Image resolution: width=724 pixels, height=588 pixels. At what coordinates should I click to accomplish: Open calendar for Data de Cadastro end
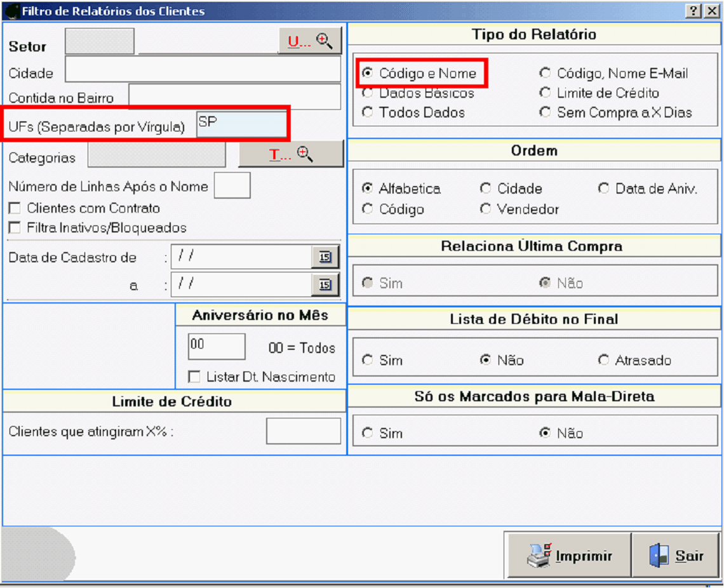pyautogui.click(x=325, y=285)
